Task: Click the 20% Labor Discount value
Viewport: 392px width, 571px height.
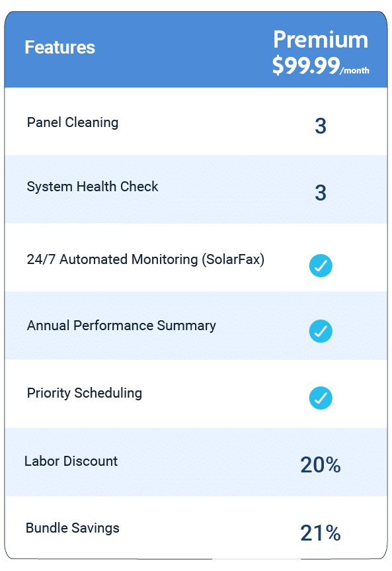Action: (x=320, y=465)
